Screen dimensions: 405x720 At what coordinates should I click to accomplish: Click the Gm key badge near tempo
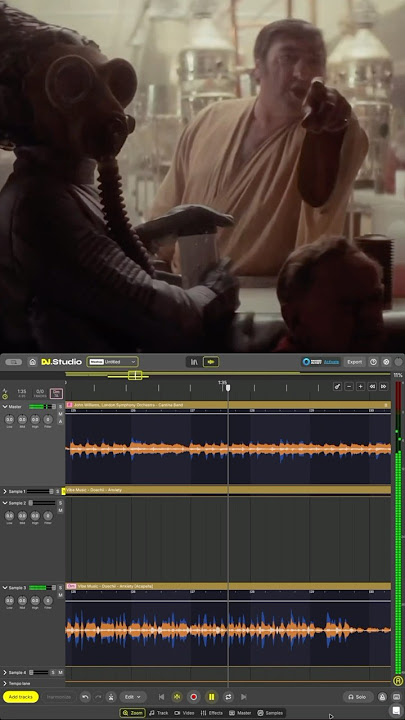tap(56, 394)
